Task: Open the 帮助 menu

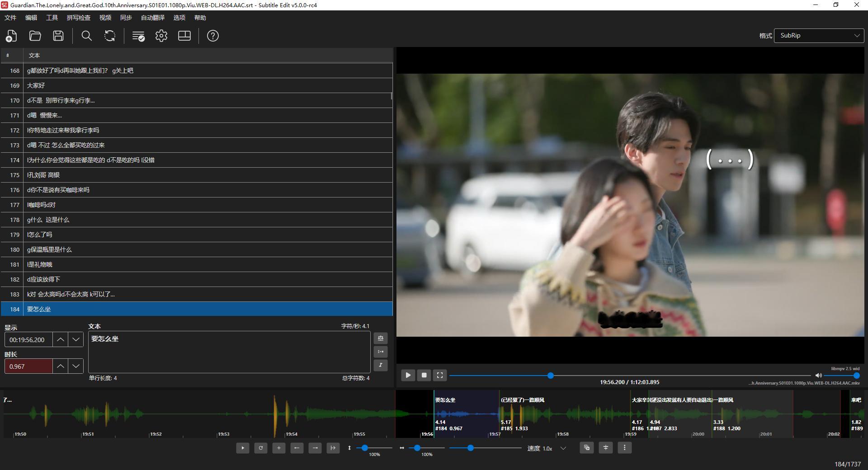Action: pos(200,18)
